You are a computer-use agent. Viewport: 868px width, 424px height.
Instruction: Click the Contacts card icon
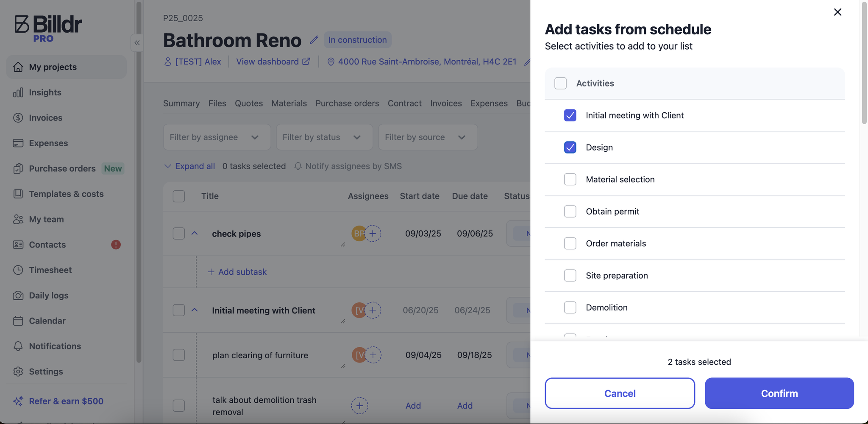point(18,245)
